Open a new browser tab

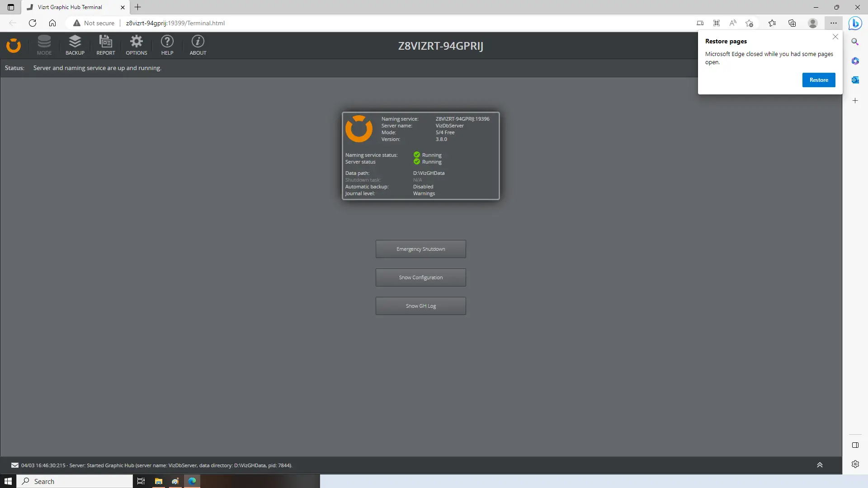click(138, 7)
